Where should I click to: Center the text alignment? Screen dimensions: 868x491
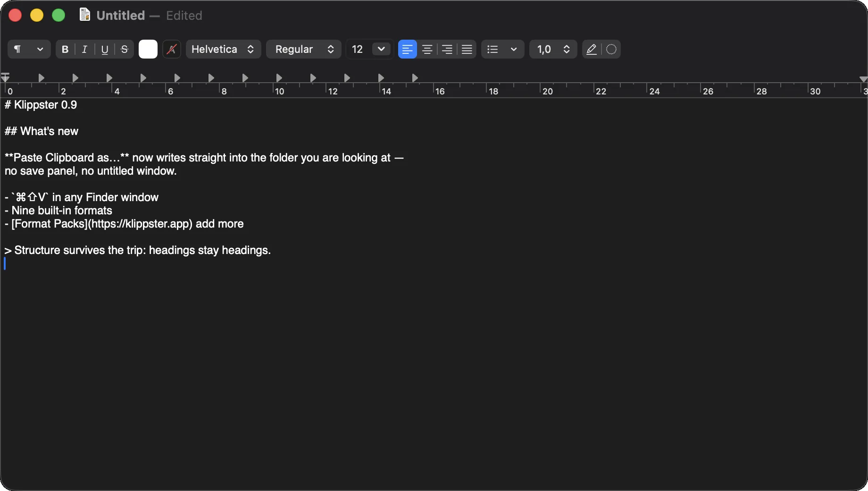point(427,49)
